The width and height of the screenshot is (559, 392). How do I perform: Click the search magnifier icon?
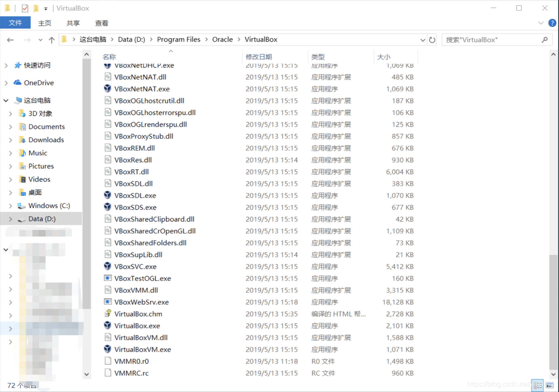click(x=545, y=40)
